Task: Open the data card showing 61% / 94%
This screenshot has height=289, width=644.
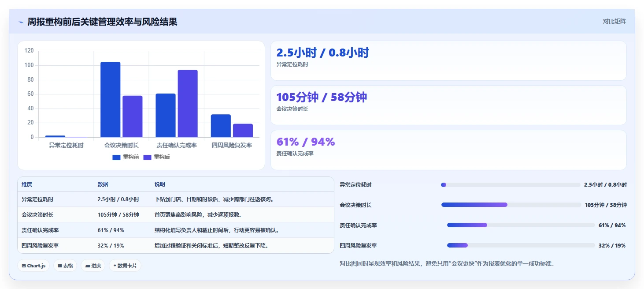Action: point(448,150)
